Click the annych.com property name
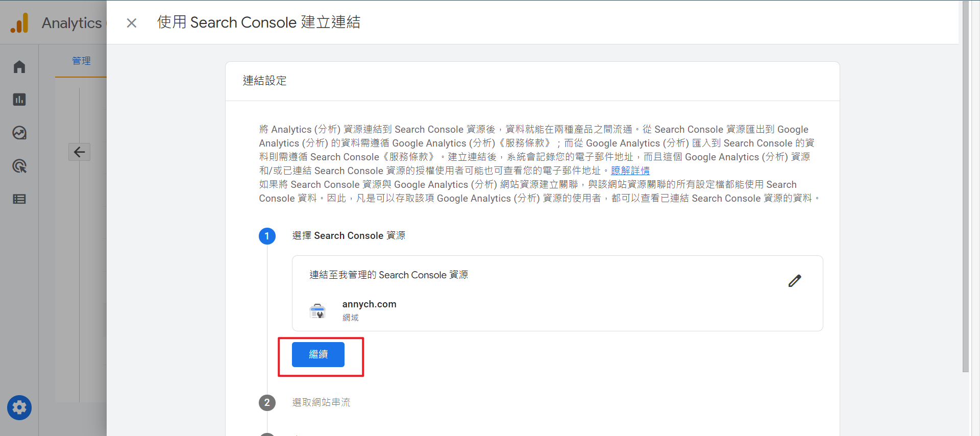This screenshot has width=980, height=436. coord(369,304)
